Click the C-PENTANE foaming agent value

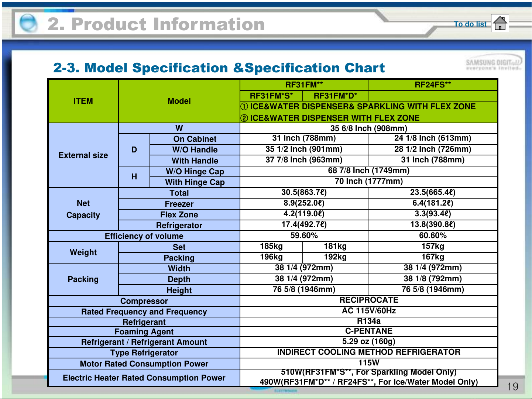pyautogui.click(x=369, y=331)
